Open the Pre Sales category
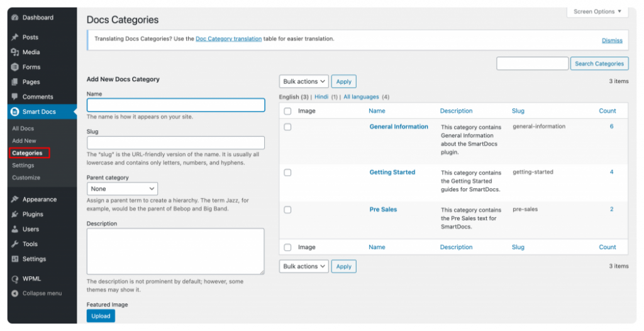This screenshot has width=644, height=331. (383, 210)
